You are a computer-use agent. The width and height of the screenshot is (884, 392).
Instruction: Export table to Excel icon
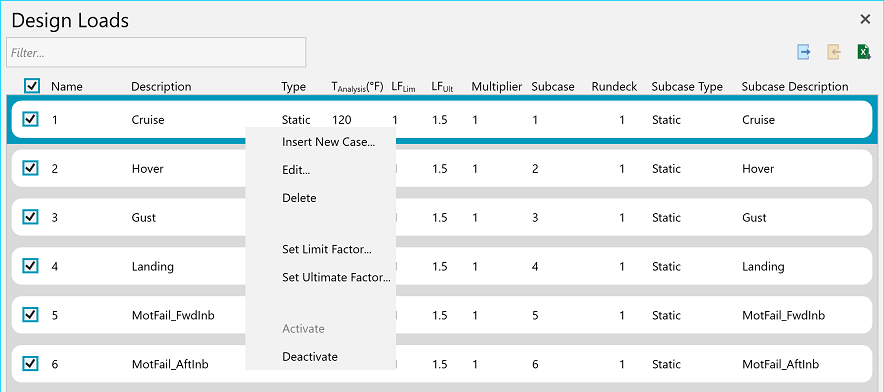click(864, 52)
